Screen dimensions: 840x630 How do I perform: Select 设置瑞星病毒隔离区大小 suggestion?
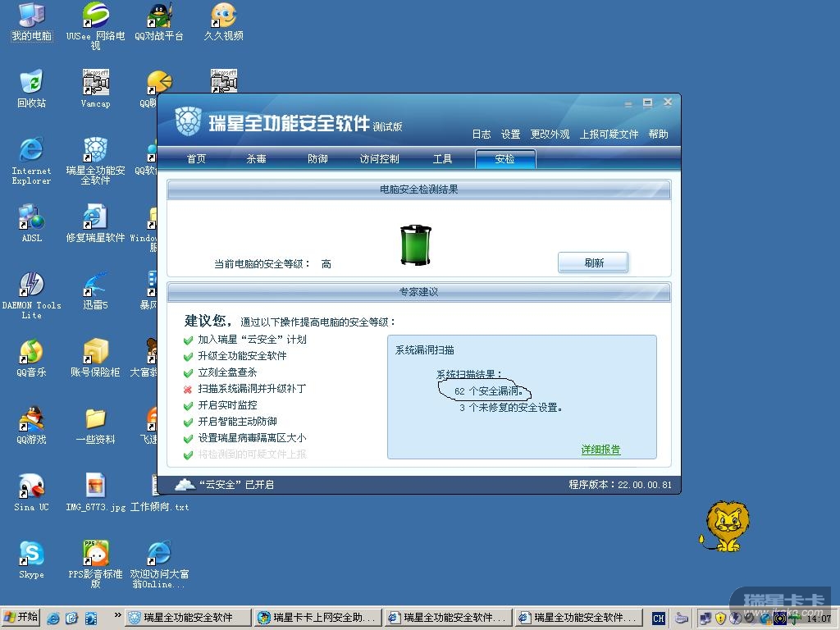point(252,438)
